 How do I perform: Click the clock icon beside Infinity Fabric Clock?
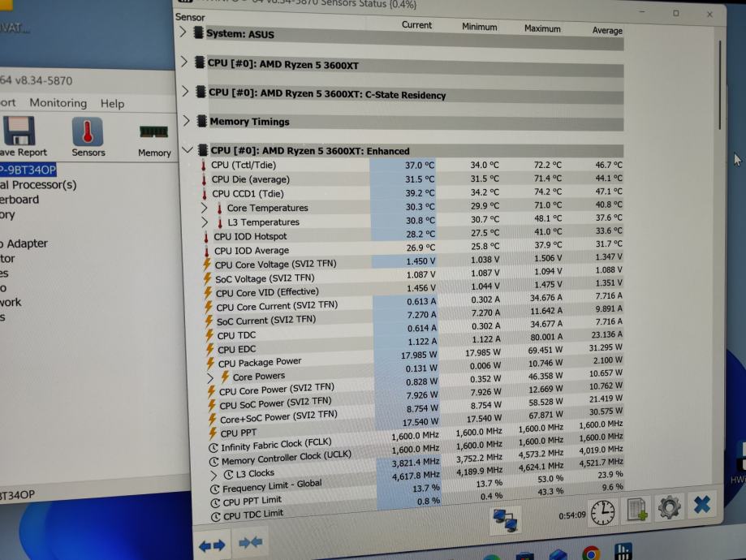[213, 448]
